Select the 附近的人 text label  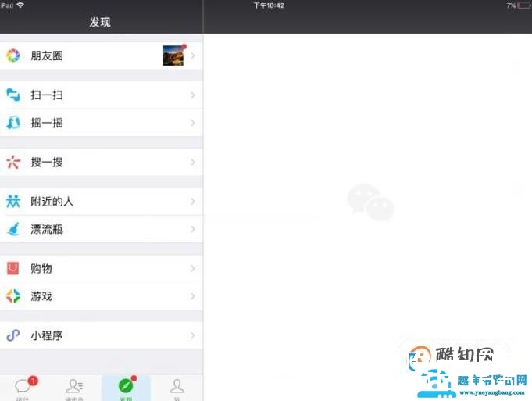pos(52,202)
